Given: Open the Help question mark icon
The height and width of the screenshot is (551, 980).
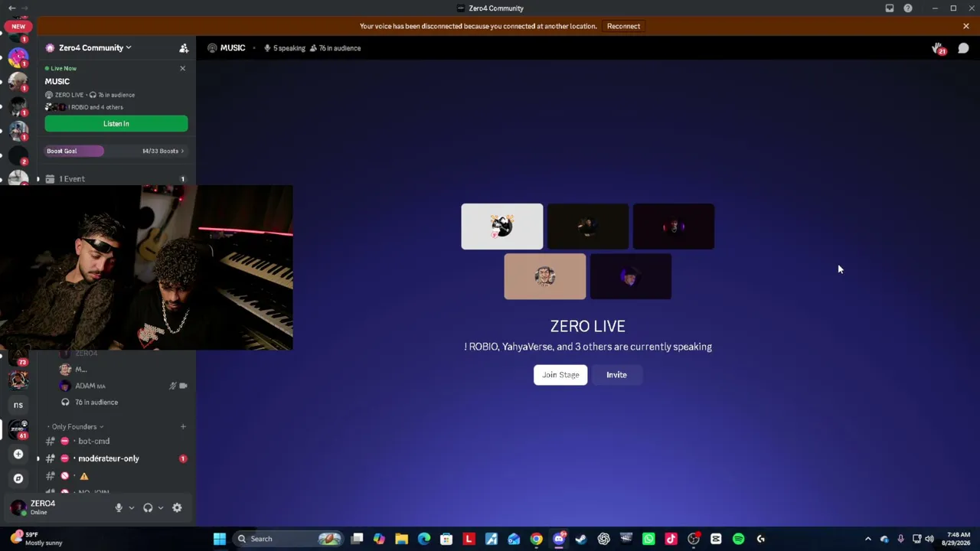Looking at the screenshot, I should tap(908, 8).
